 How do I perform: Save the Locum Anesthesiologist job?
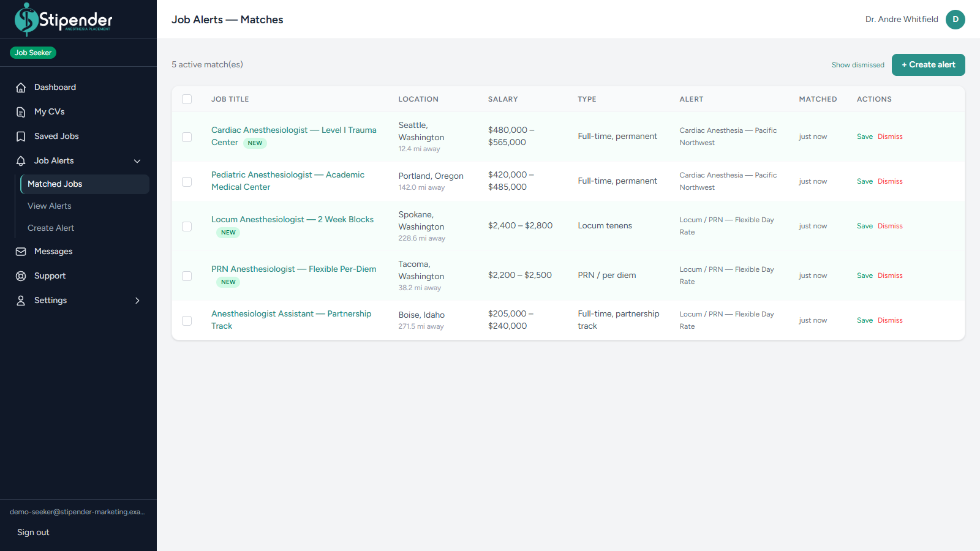click(x=865, y=227)
